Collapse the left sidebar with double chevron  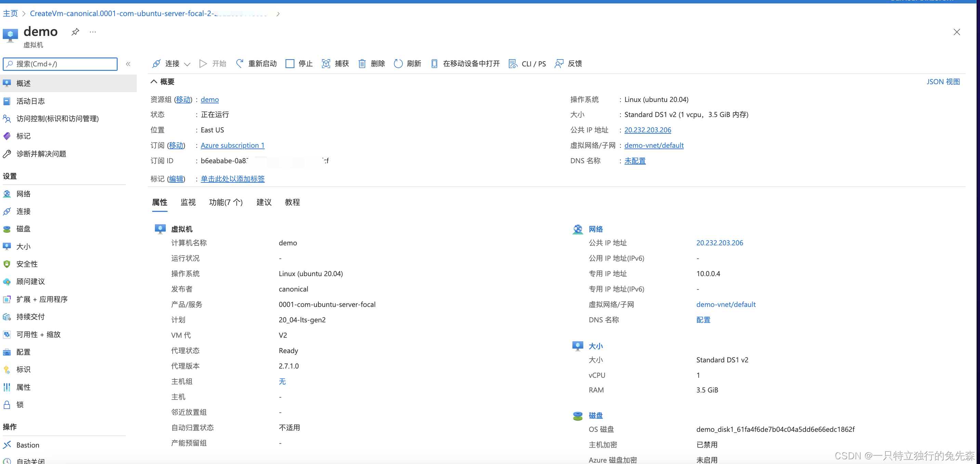point(128,64)
